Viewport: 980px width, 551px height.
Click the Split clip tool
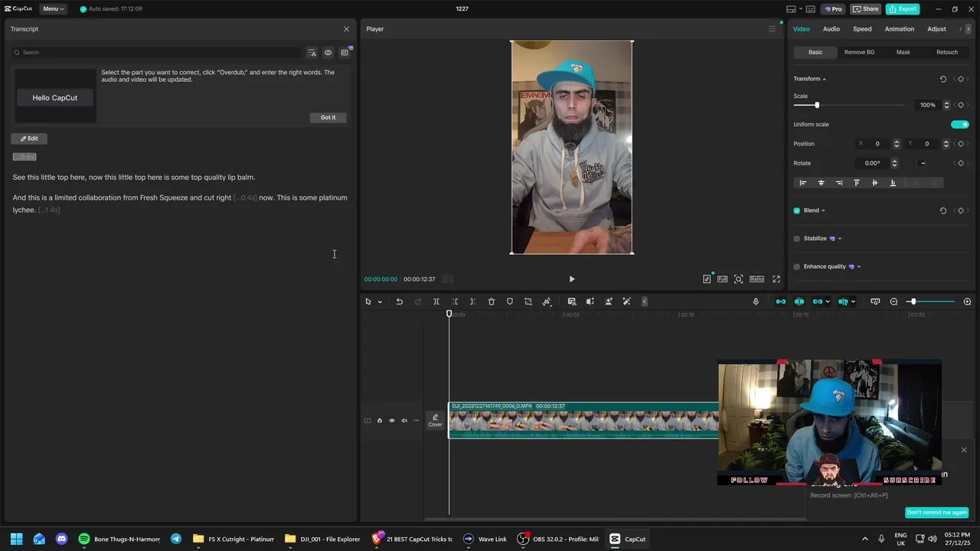(x=436, y=302)
